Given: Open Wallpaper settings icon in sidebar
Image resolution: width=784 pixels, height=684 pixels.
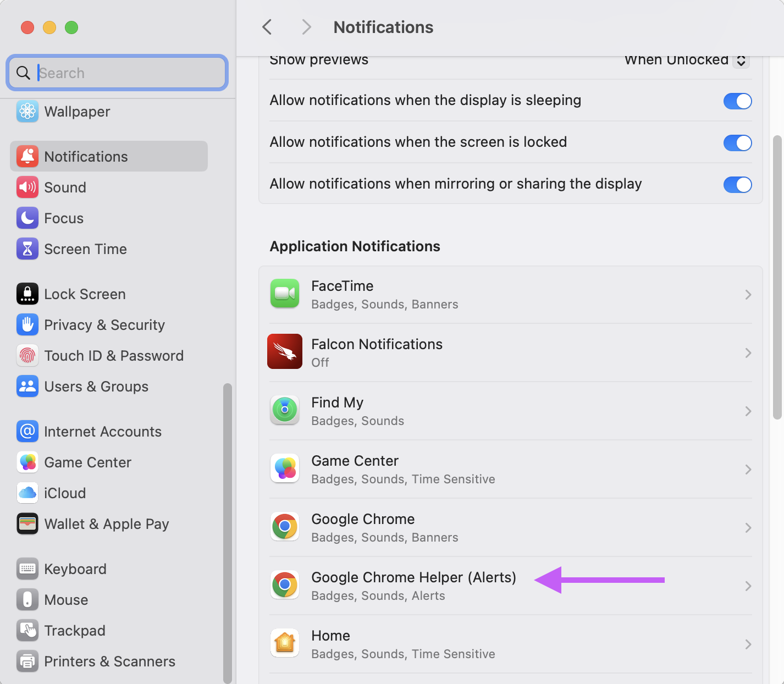Looking at the screenshot, I should click(x=27, y=112).
